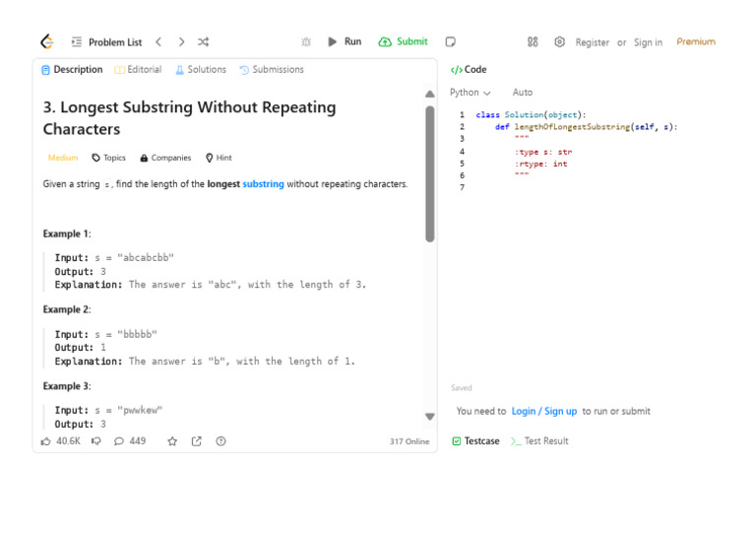756x535 pixels.
Task: Go to the previous problem arrow
Action: (x=158, y=42)
